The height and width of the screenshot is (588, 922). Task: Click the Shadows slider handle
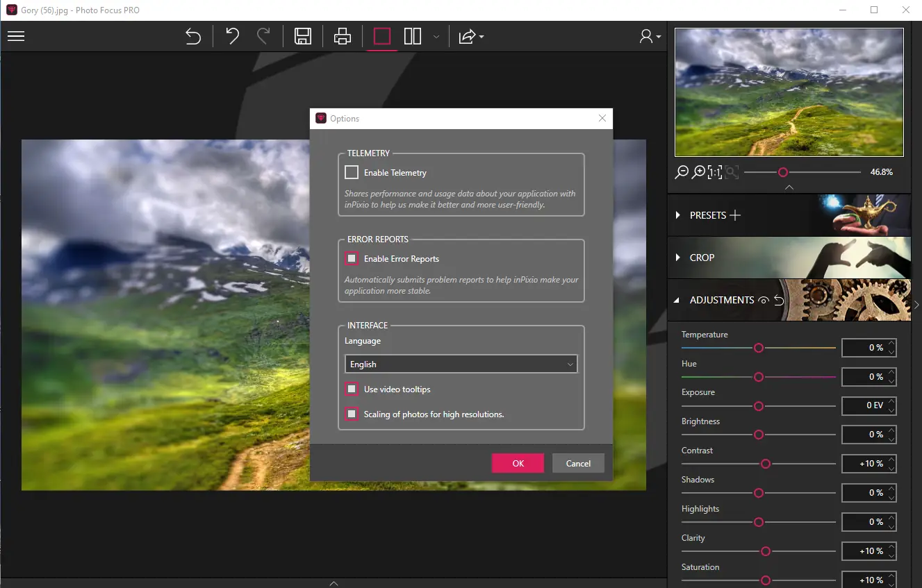(759, 493)
